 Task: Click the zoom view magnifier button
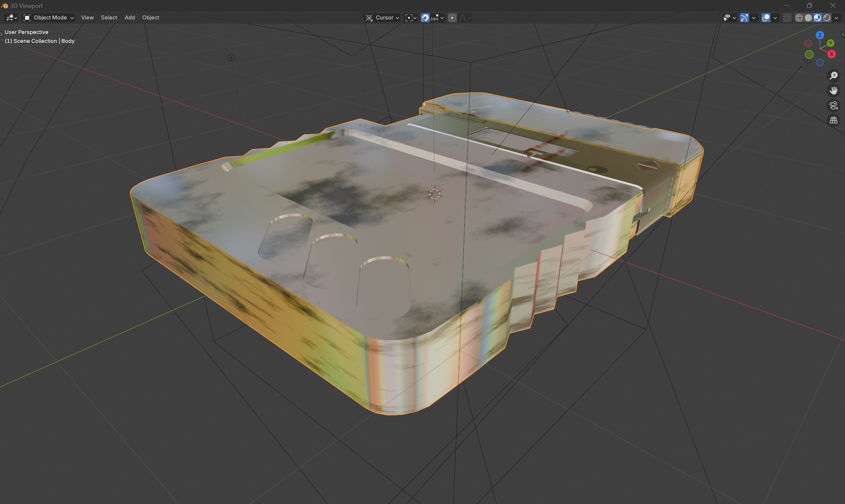click(833, 76)
